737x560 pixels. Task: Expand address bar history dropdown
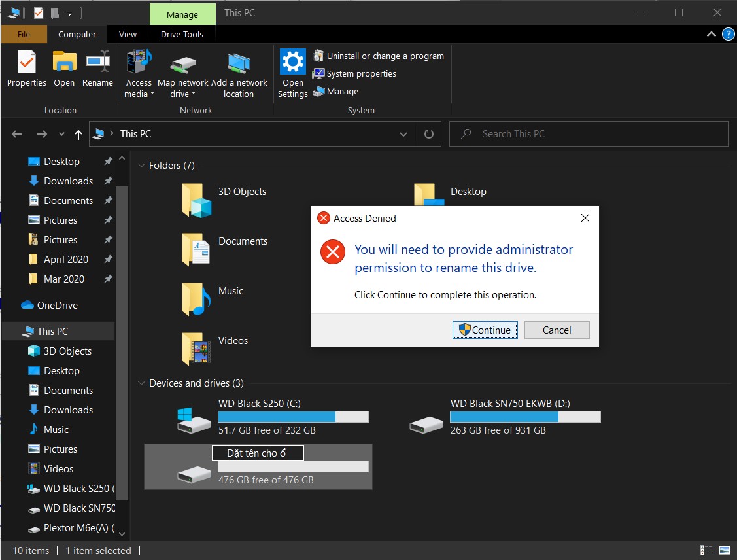click(x=403, y=134)
